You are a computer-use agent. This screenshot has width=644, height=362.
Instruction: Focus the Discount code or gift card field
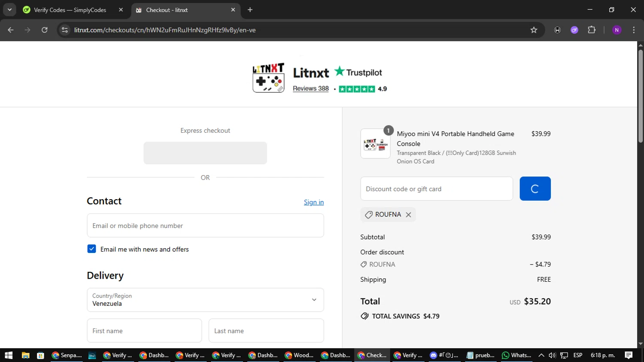437,189
